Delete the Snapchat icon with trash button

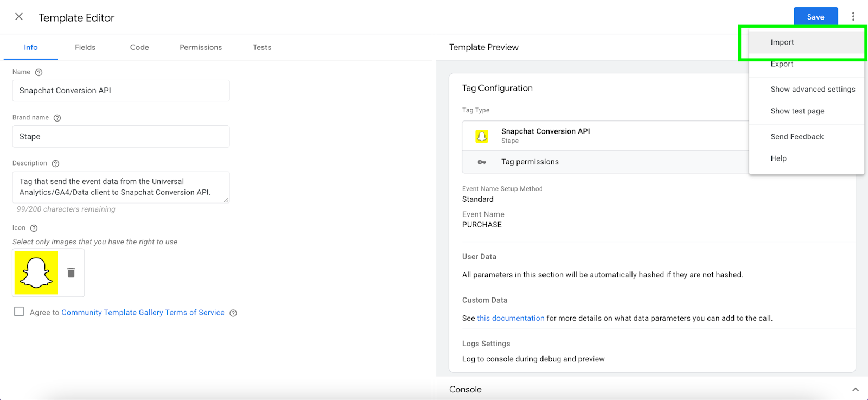(x=71, y=272)
